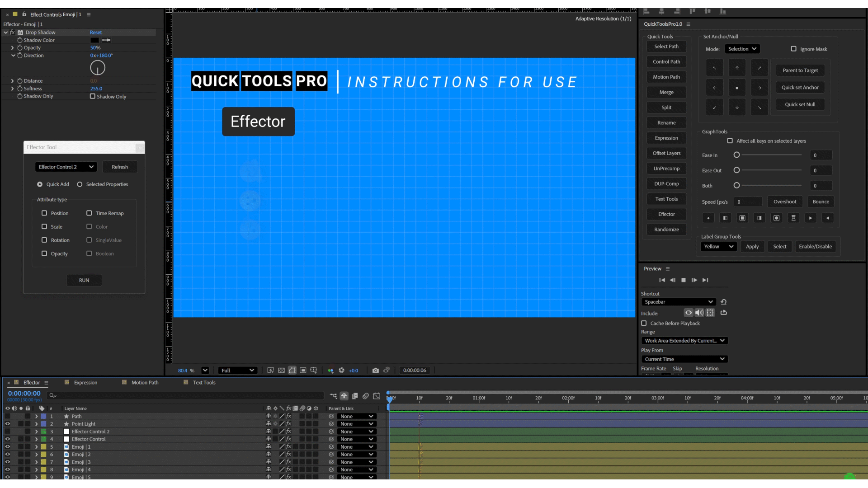Switch to the Expression timeline tab
The height and width of the screenshot is (488, 868).
click(x=85, y=383)
